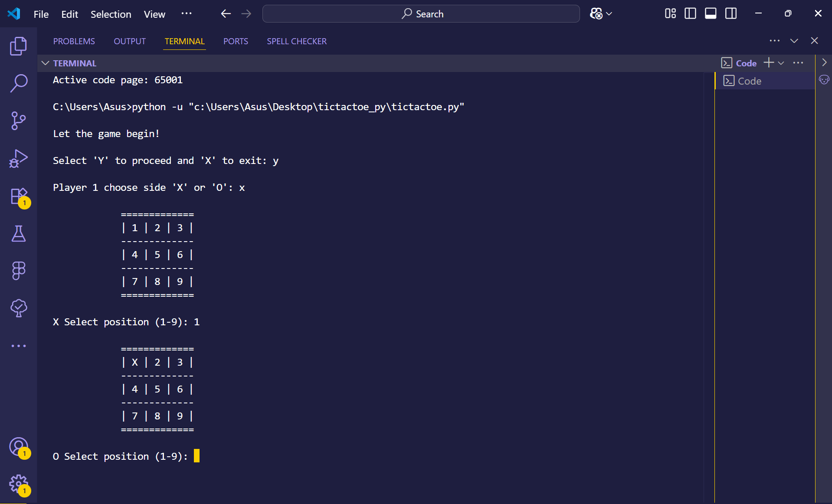832x504 pixels.
Task: Go forward in navigation history
Action: [246, 14]
